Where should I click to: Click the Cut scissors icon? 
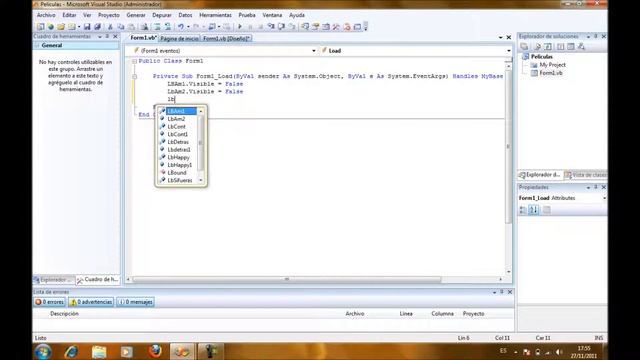click(x=110, y=27)
